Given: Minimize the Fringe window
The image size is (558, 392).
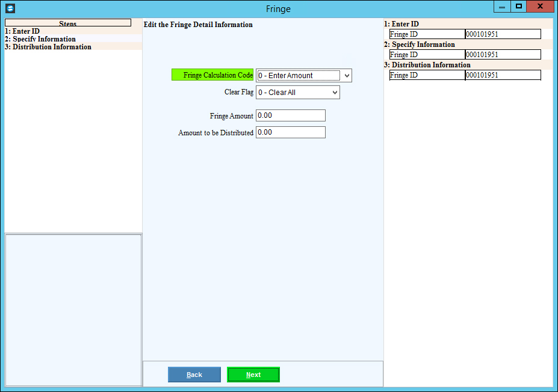Looking at the screenshot, I should pos(502,7).
